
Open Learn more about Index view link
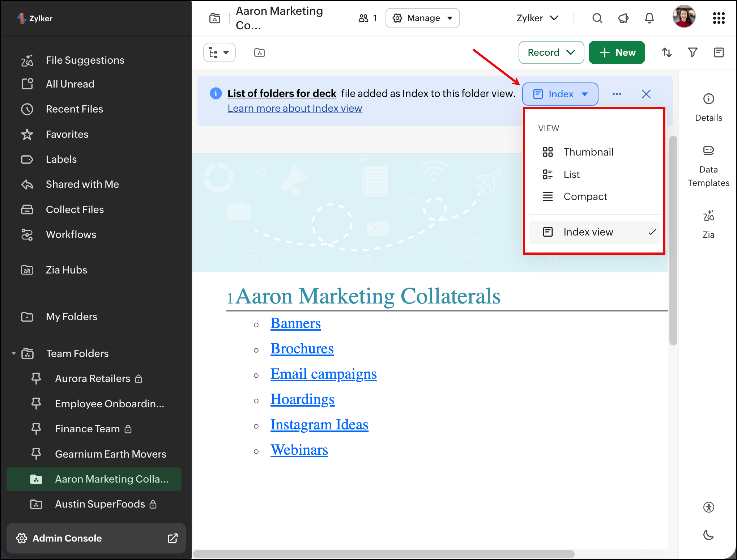[295, 109]
